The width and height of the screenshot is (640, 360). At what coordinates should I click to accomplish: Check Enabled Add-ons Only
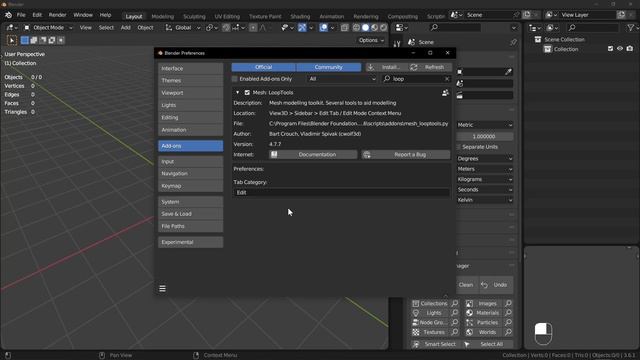point(235,79)
